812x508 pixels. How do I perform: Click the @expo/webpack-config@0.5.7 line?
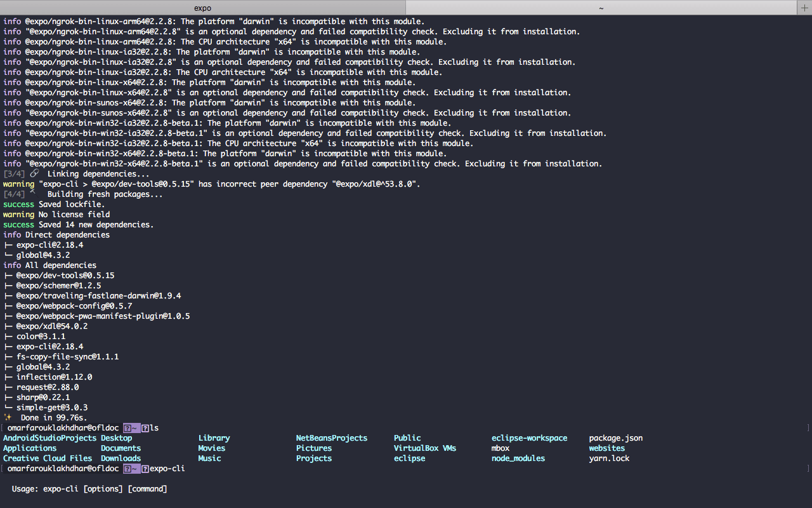68,306
